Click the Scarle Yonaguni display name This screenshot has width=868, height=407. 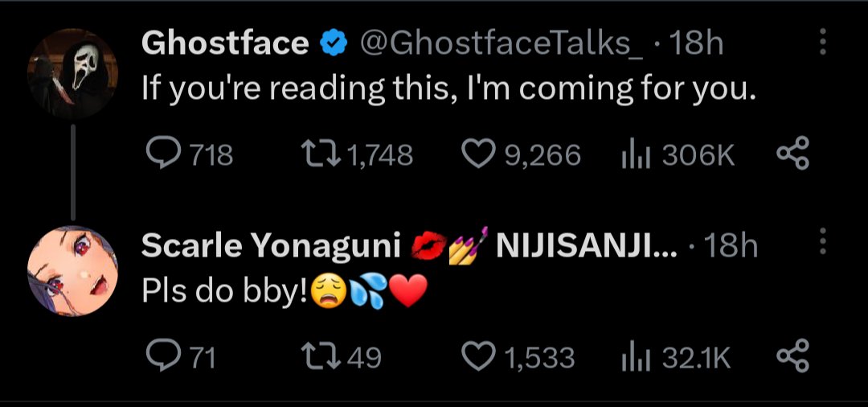click(x=270, y=246)
